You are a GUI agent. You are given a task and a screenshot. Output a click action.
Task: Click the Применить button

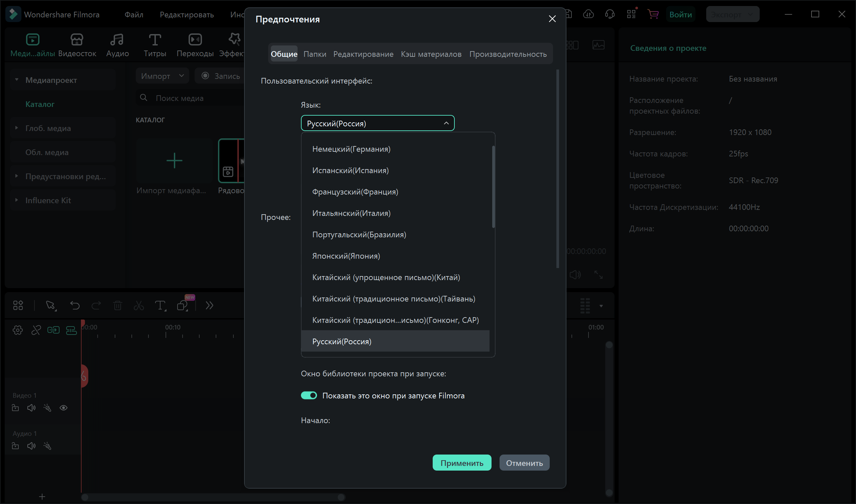462,463
